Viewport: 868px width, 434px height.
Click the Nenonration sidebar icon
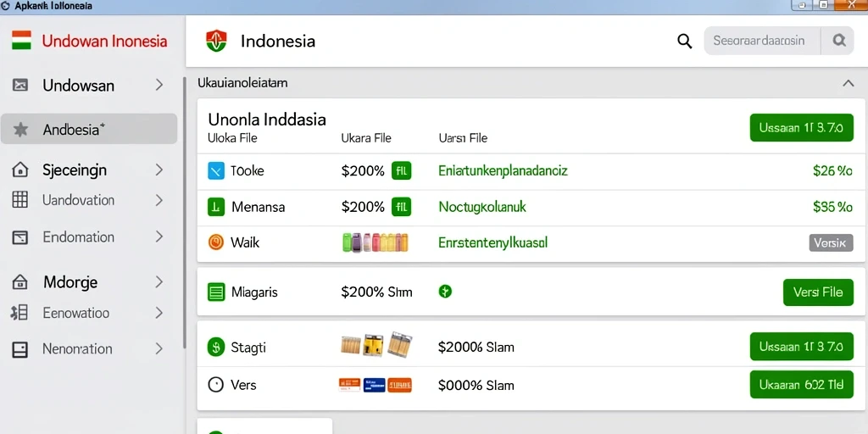click(x=20, y=349)
